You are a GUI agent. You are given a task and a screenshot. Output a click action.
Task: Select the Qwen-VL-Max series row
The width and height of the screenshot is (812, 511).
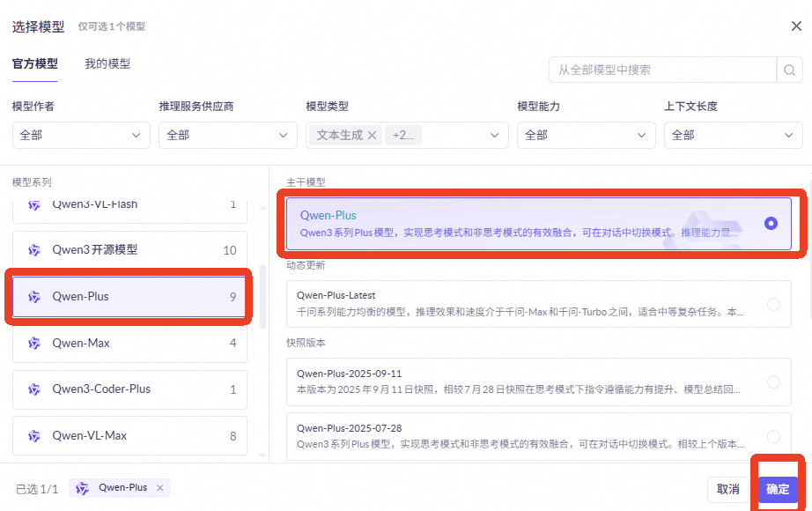point(129,436)
